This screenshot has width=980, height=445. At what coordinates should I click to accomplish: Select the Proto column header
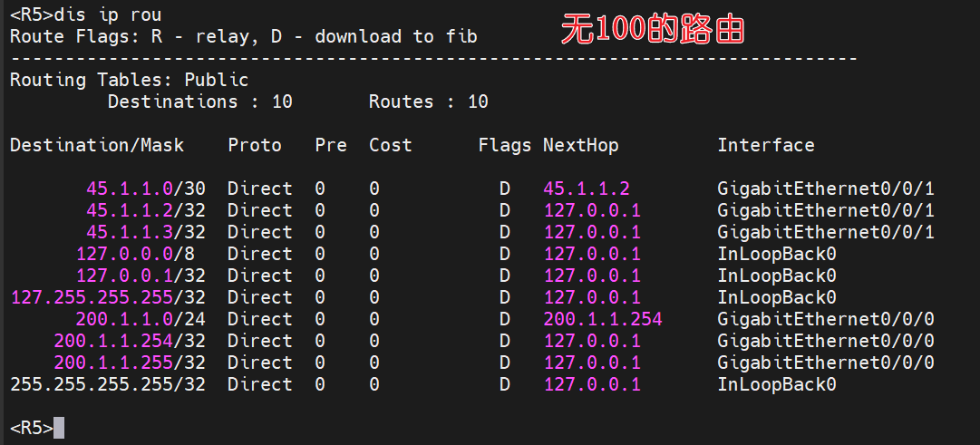[x=255, y=145]
